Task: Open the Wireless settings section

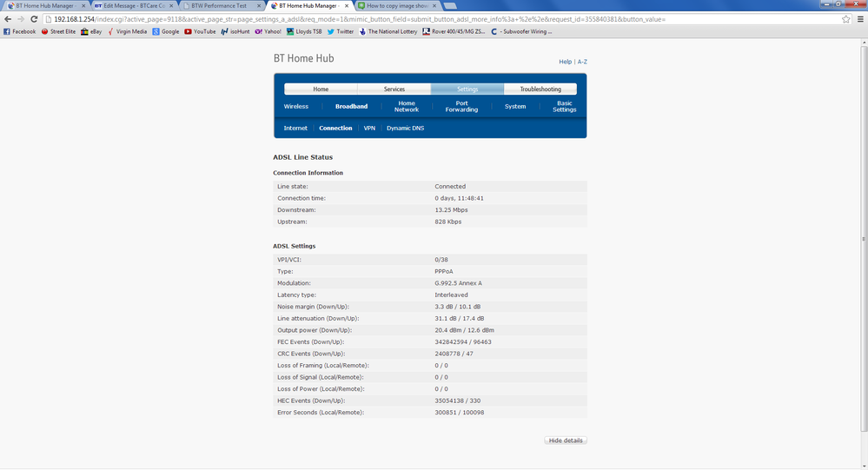Action: [x=296, y=106]
